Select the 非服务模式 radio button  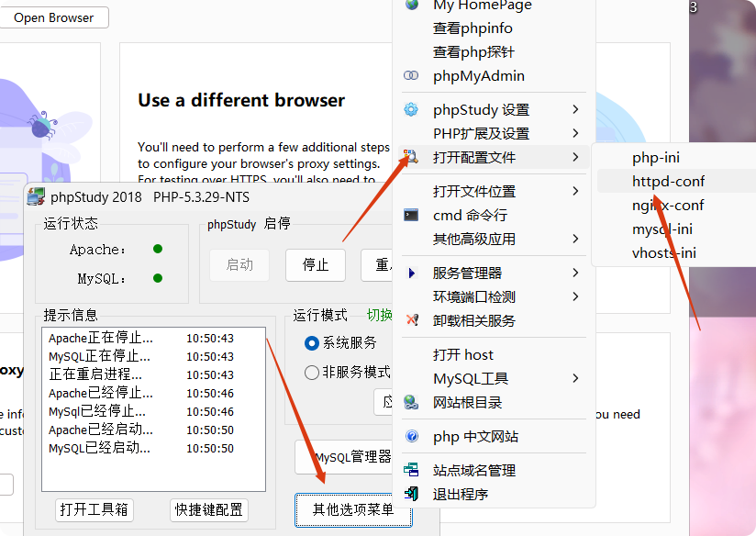point(311,373)
